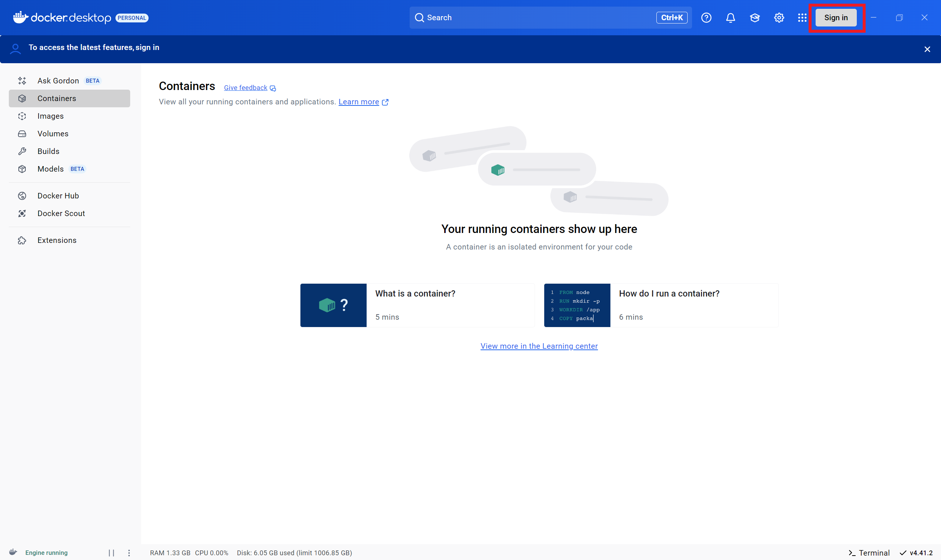The height and width of the screenshot is (560, 941).
Task: Select Docker Scout in the sidebar
Action: click(x=61, y=213)
